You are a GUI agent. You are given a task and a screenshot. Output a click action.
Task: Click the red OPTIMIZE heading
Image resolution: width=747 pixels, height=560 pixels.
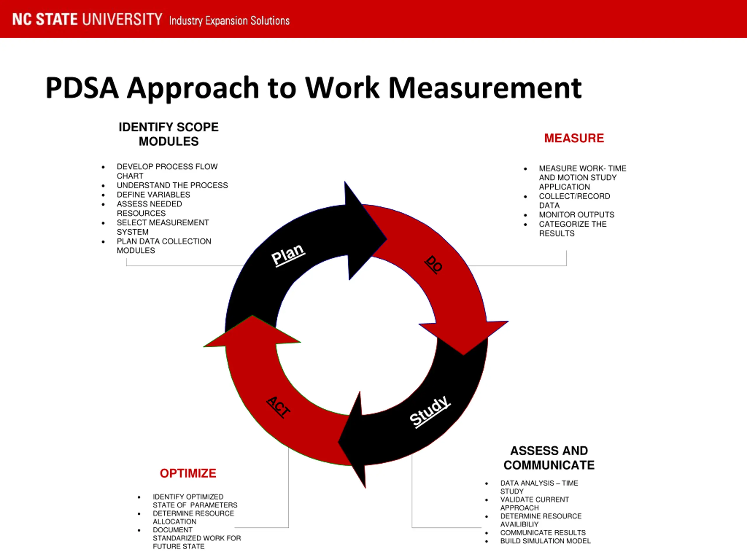tap(188, 473)
